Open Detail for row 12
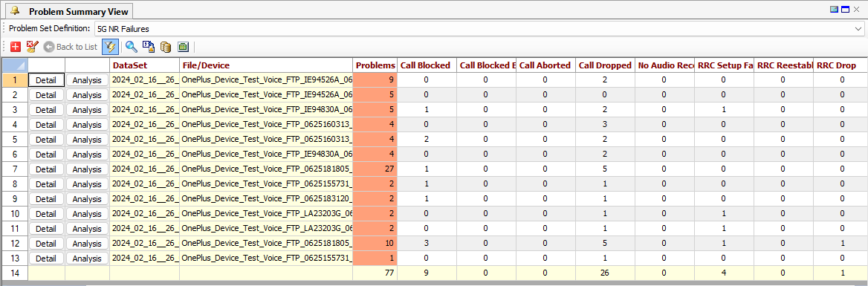The width and height of the screenshot is (868, 286). coord(46,244)
